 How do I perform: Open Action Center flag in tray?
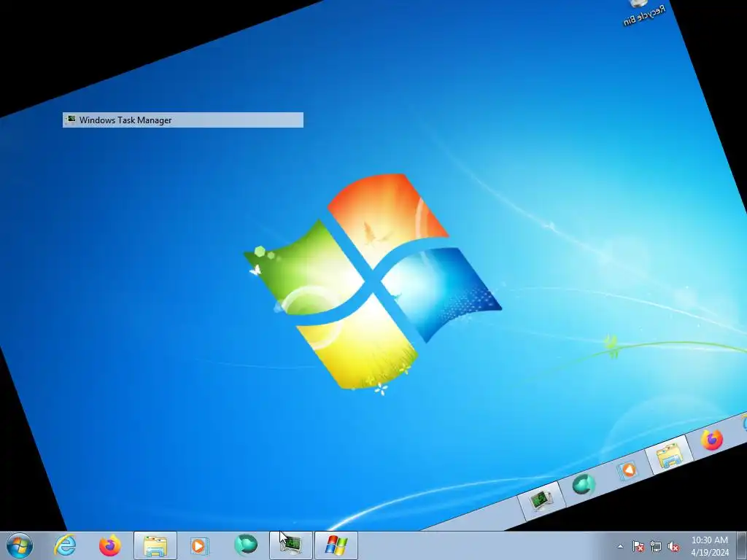click(x=638, y=547)
